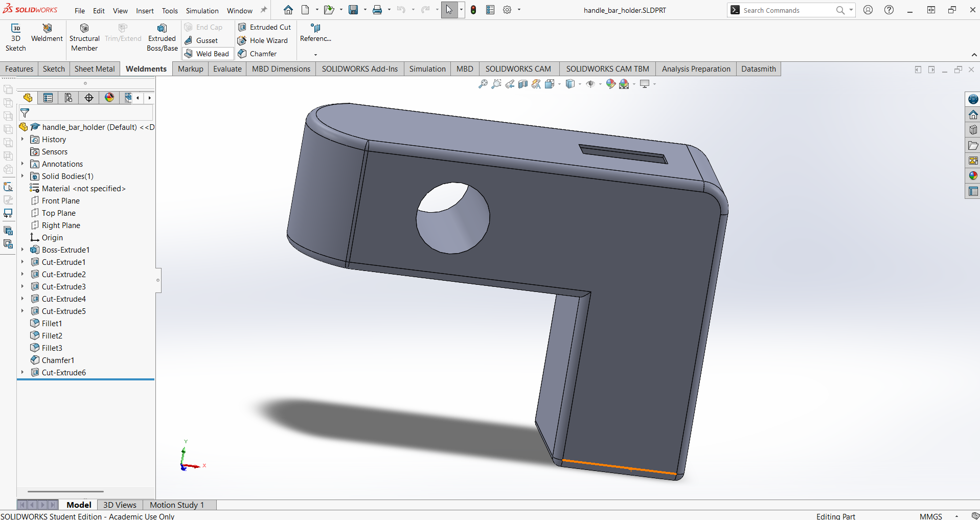Open the Tools menu
The image size is (980, 520).
(x=170, y=11)
